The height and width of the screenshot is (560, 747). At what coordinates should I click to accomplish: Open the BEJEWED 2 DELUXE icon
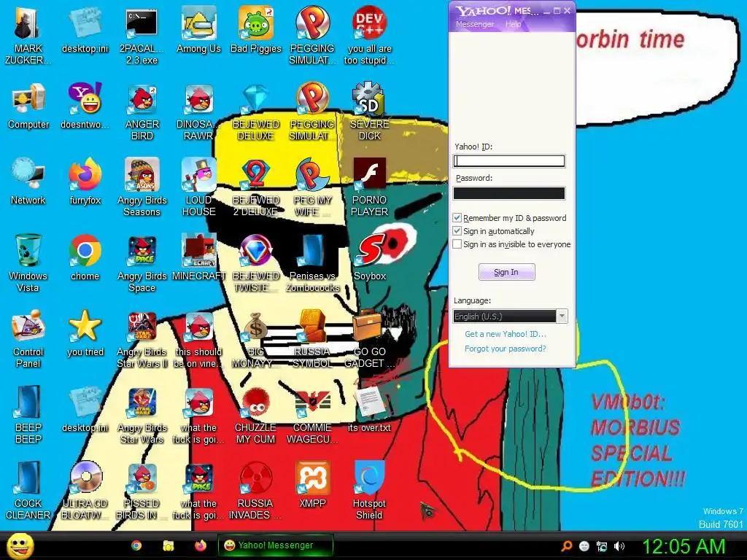(x=256, y=187)
